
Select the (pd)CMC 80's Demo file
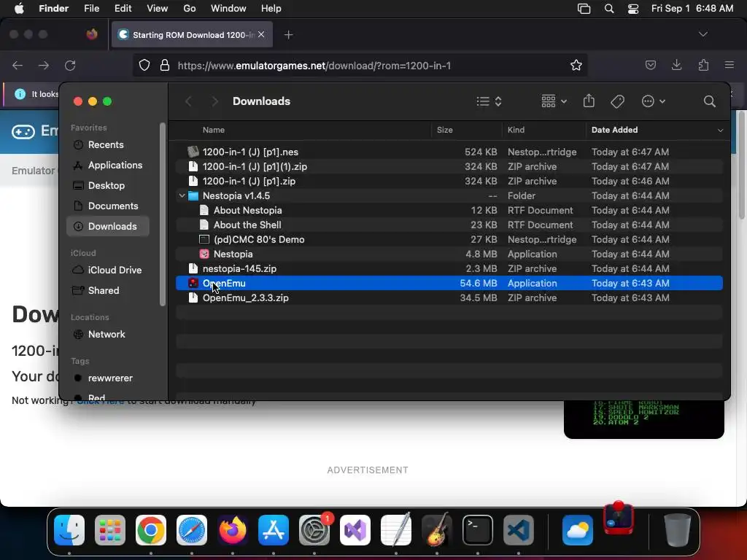pyautogui.click(x=449, y=239)
